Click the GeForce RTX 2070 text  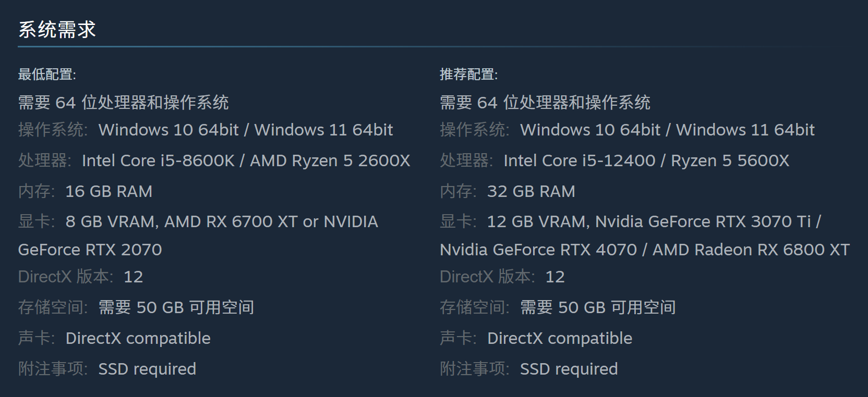(x=90, y=250)
